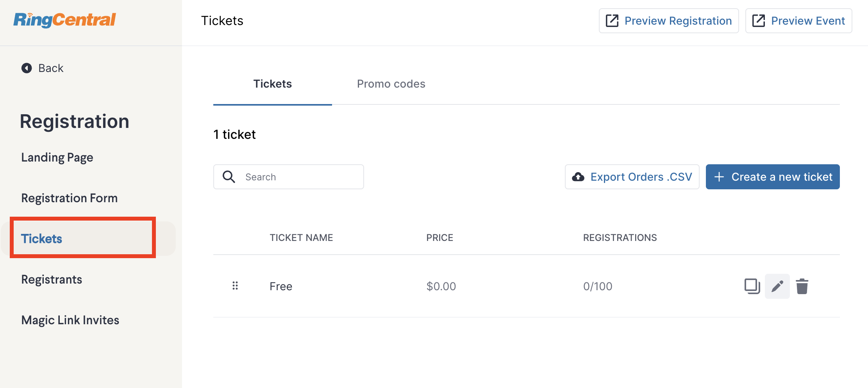
Task: Open Magic Link Invites
Action: click(70, 320)
